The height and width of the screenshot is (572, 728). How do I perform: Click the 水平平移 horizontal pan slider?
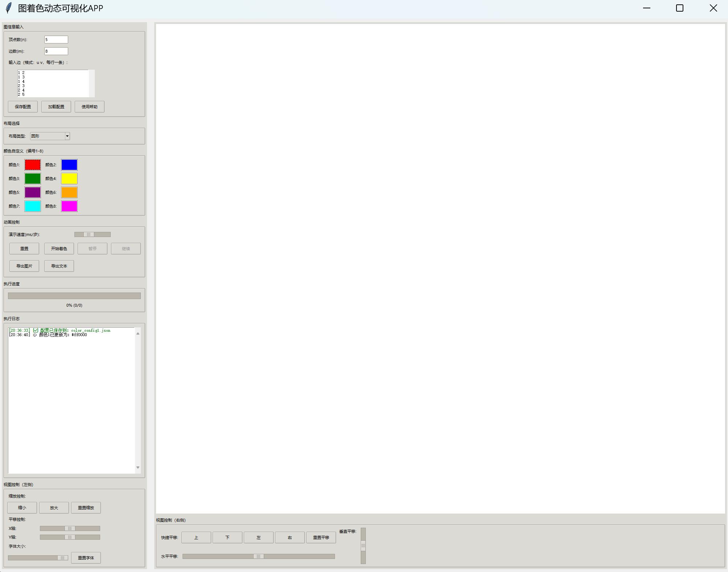point(258,556)
